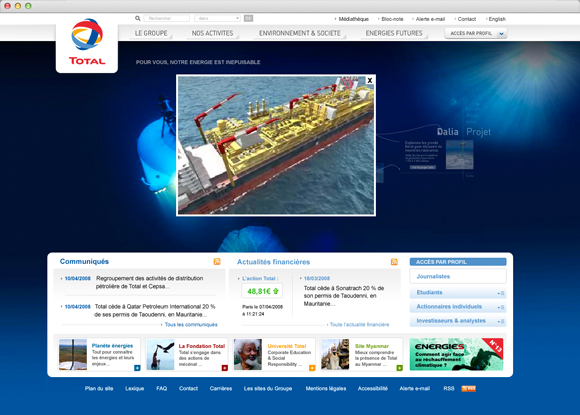Screen dimensions: 580x415
Task: Click Contact in the top bar
Action: [x=466, y=19]
